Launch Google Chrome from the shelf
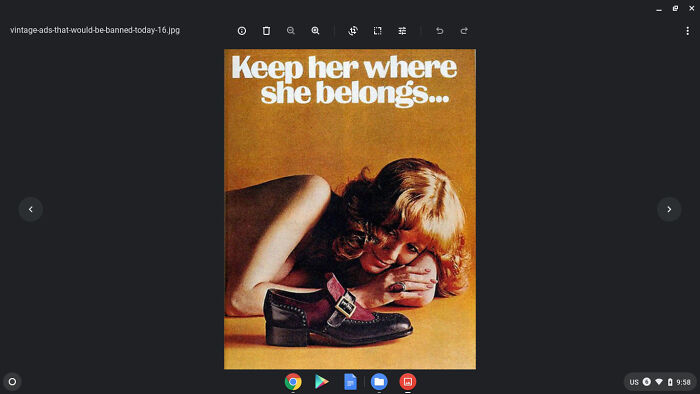Viewport: 700px width, 394px height. tap(293, 382)
